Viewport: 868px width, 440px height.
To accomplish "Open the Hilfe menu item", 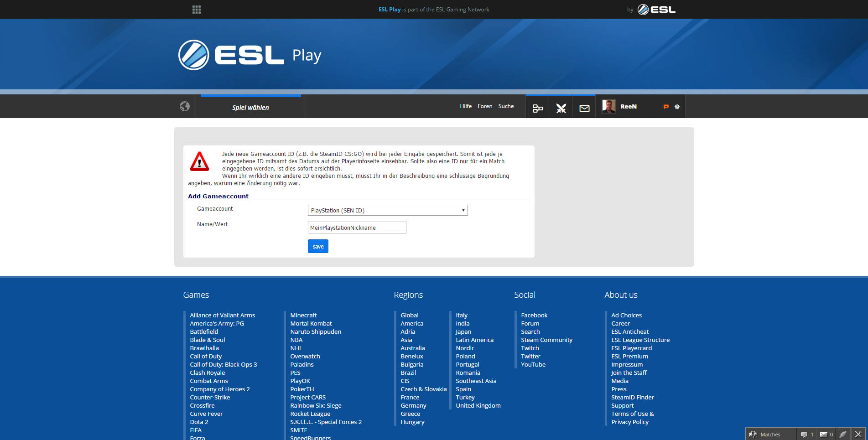I will pyautogui.click(x=466, y=106).
